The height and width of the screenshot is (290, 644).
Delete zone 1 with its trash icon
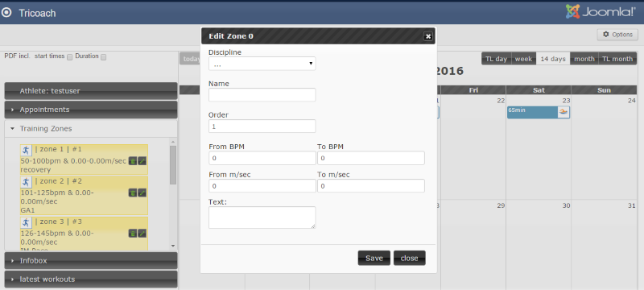pyautogui.click(x=133, y=160)
